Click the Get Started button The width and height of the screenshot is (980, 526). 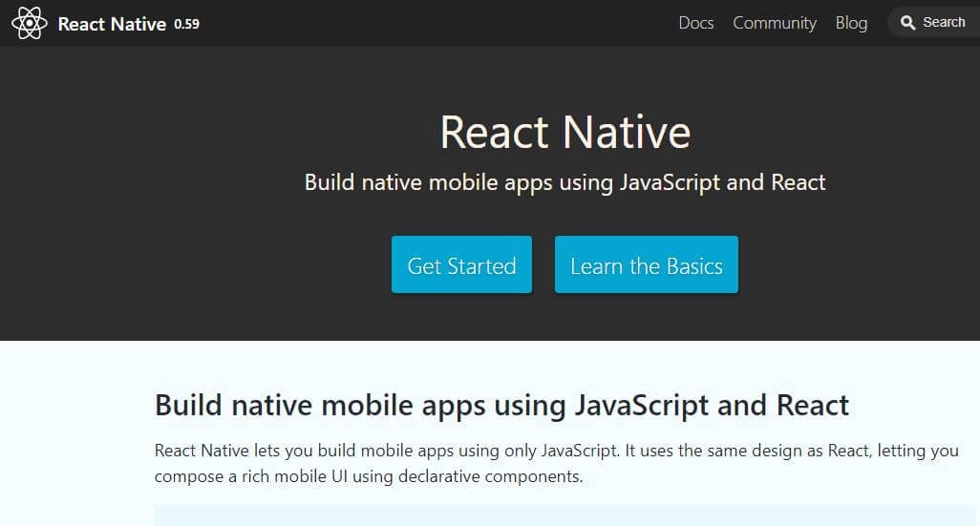pos(462,264)
